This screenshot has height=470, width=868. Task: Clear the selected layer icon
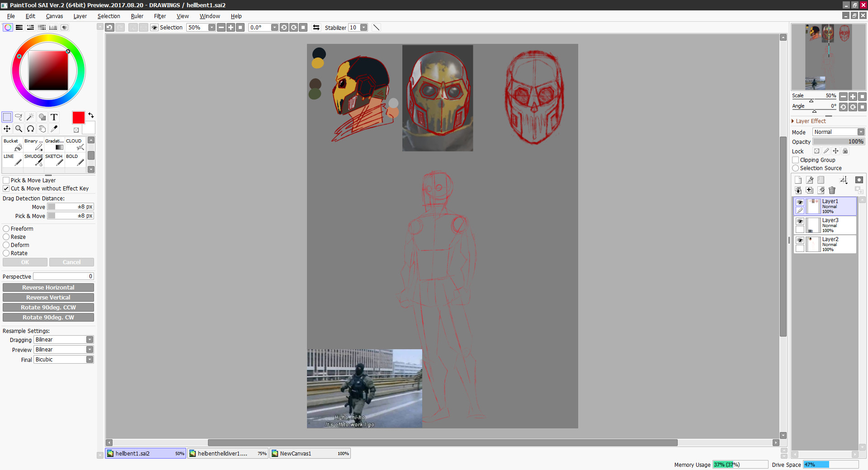tap(821, 190)
